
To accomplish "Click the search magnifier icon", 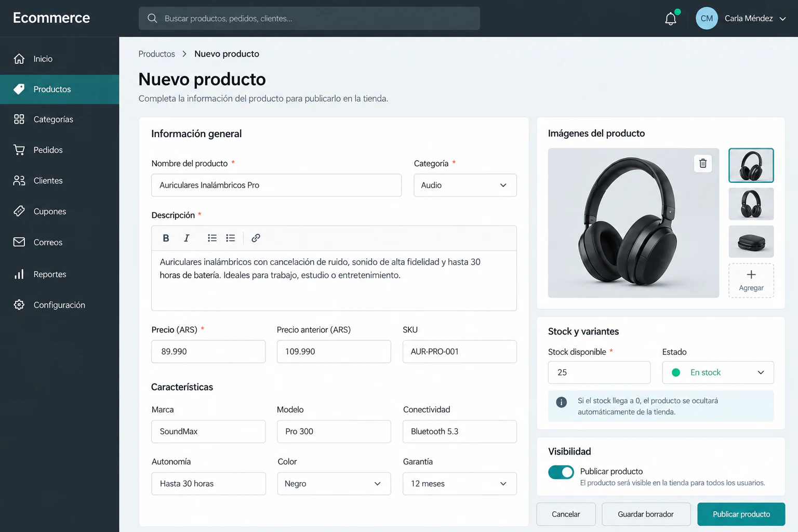I will 152,18.
